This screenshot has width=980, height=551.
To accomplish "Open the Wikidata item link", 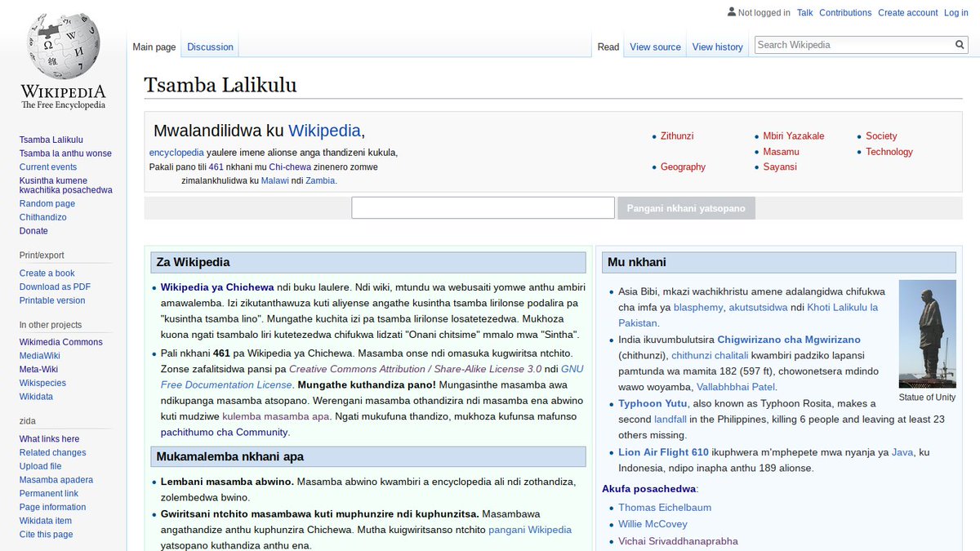I will pyautogui.click(x=46, y=521).
